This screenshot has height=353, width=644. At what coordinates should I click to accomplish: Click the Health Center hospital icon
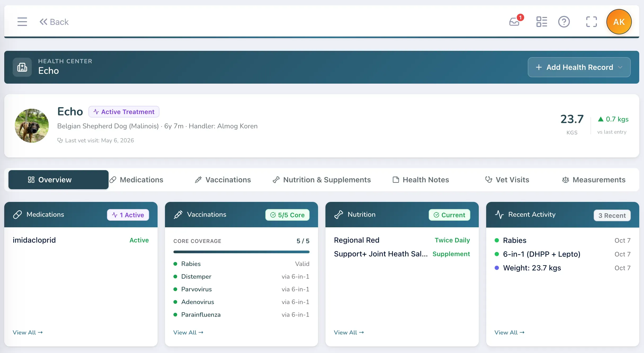[x=22, y=67]
